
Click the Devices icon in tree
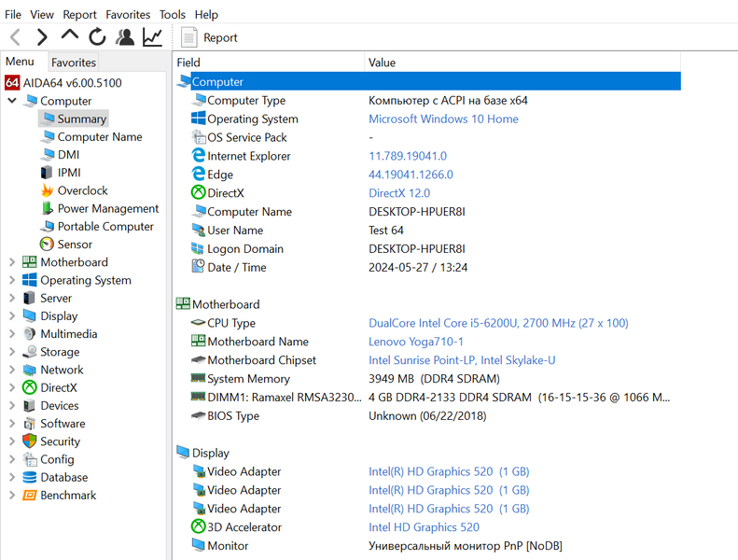coord(29,405)
